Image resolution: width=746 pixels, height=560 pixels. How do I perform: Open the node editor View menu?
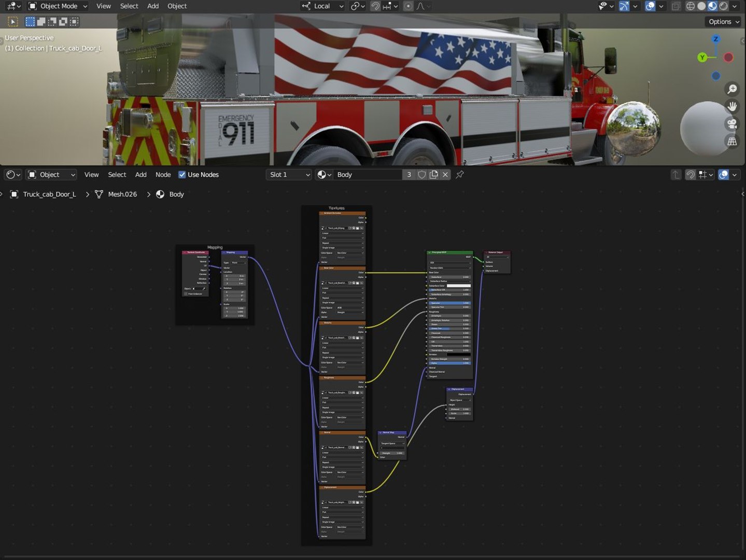91,175
